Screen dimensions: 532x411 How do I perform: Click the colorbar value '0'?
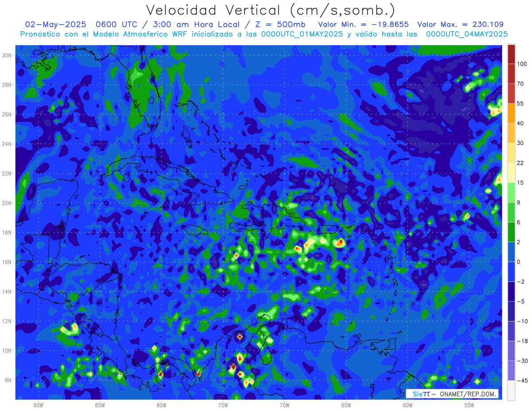point(519,262)
